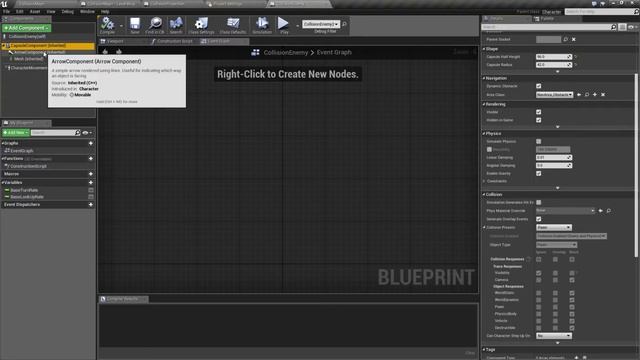Click the Simulation toolbar icon
Screen dimensions: 640x360
click(262, 24)
